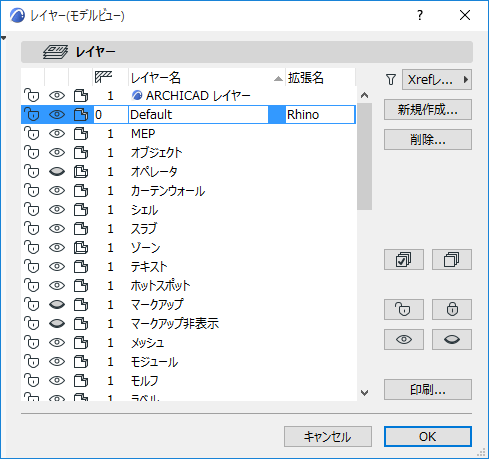489x459 pixels.
Task: Click the Hide layers closed-eye button
Action: pos(452,339)
